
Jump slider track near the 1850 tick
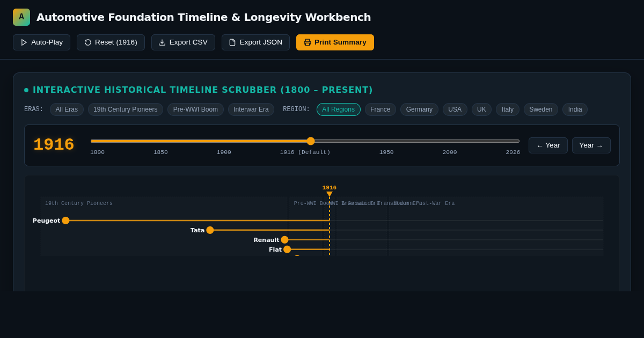pos(160,141)
